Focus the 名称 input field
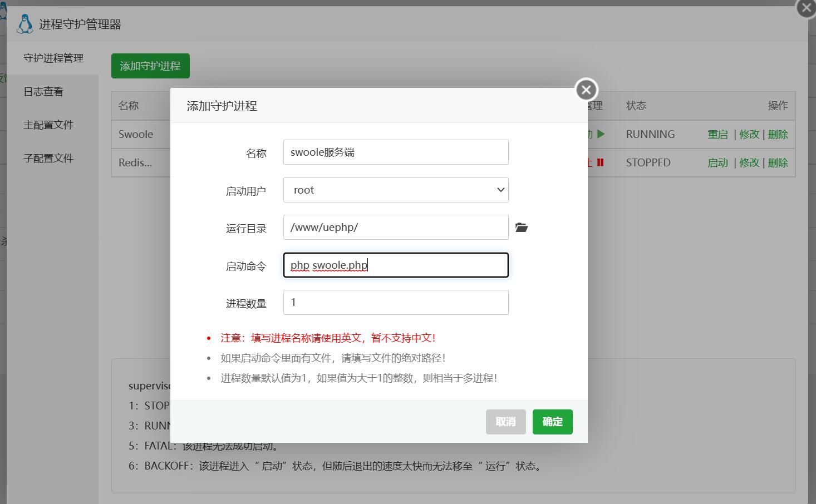This screenshot has width=816, height=504. pyautogui.click(x=396, y=152)
